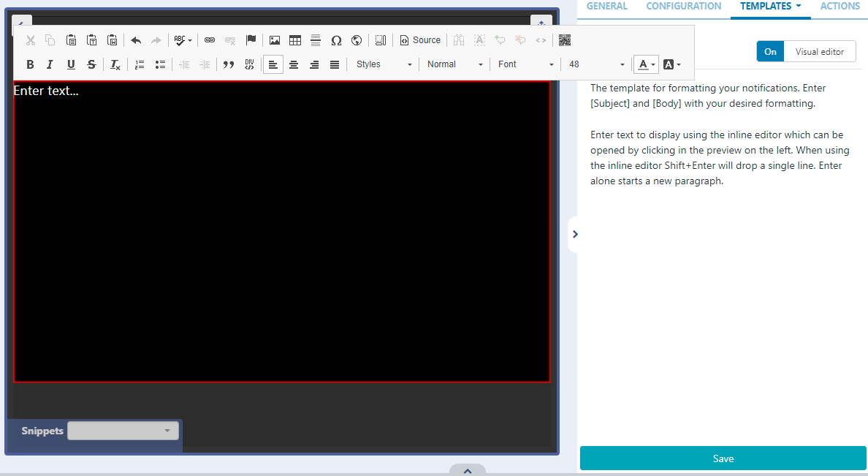Open the Font dropdown
Screen dimensions: 868x476
(525, 64)
